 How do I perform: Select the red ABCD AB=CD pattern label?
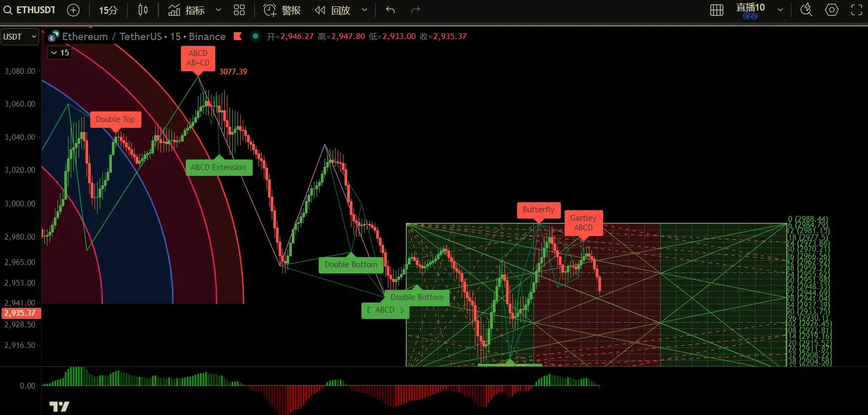coord(198,58)
